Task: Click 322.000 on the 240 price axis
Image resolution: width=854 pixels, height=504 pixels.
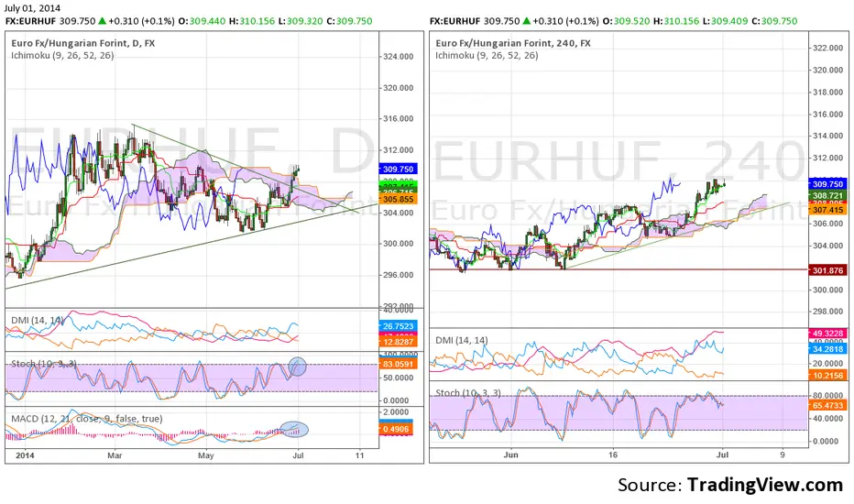Action: (827, 48)
